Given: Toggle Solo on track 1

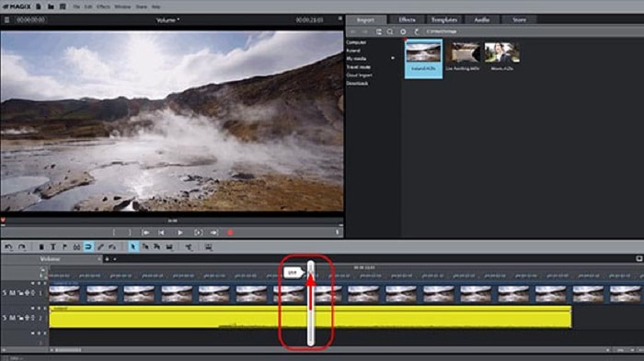Looking at the screenshot, I should (5, 293).
